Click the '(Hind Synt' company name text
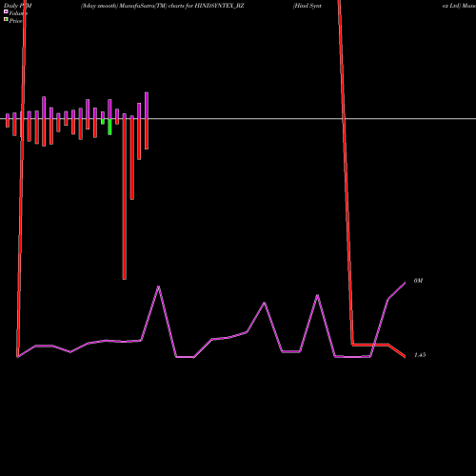Image resolution: width=476 pixels, height=476 pixels. tap(307, 6)
